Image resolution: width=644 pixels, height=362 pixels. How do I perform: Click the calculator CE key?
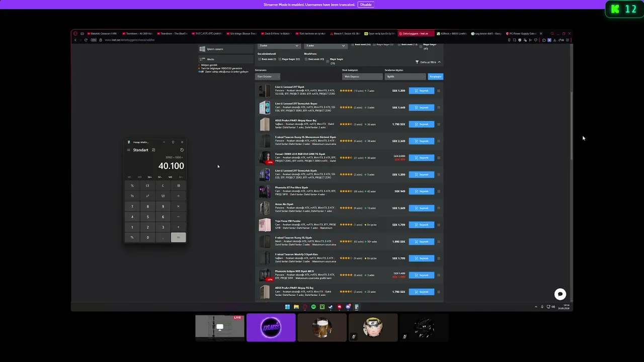click(x=147, y=186)
